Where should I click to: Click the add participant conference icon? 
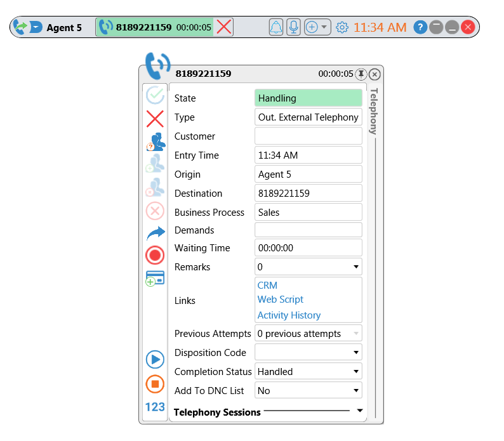[155, 163]
